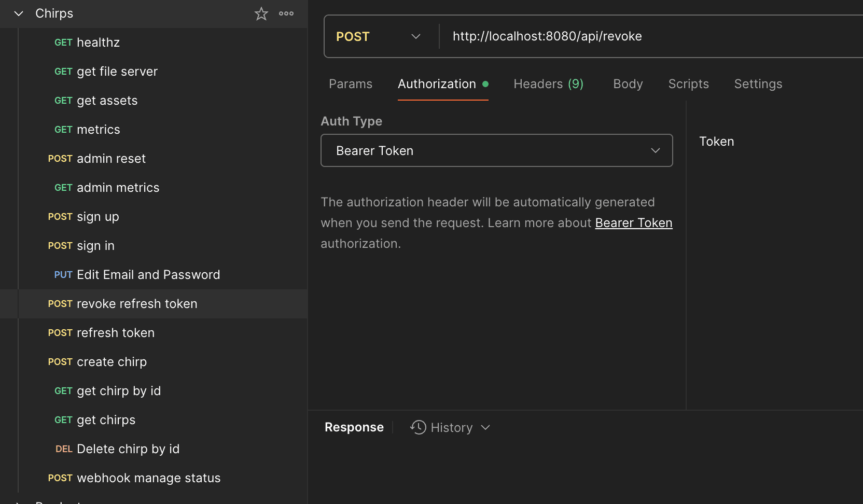Switch to the Body tab

[x=628, y=84]
